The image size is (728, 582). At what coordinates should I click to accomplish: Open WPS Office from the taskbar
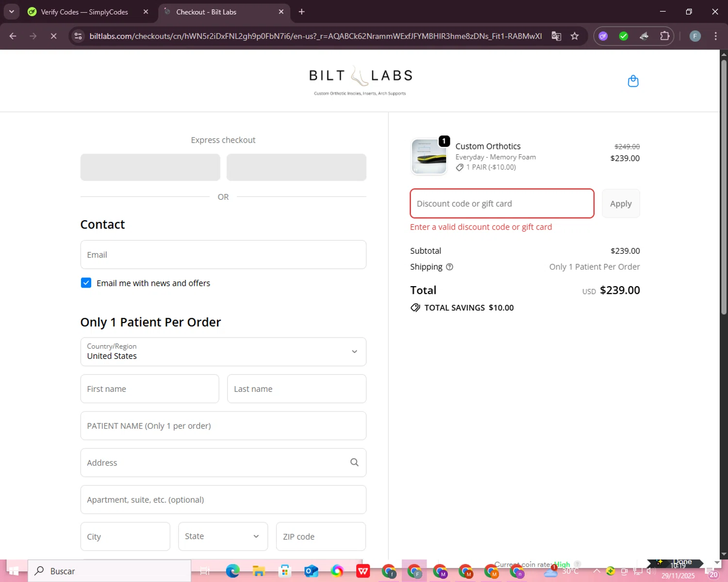363,571
